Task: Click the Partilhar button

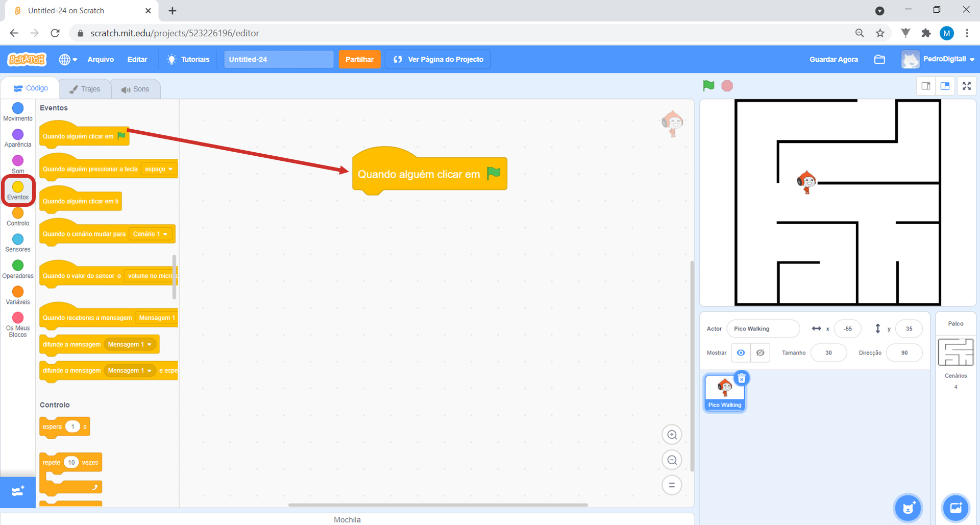Action: click(359, 59)
